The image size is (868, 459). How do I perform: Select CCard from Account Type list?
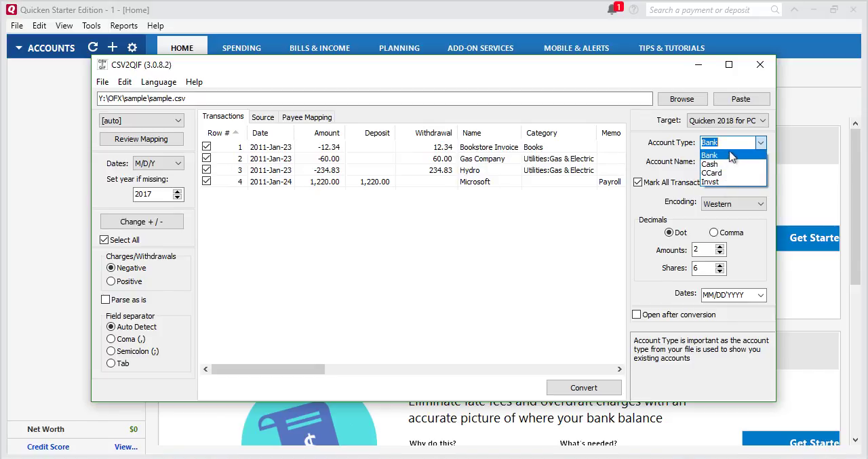pyautogui.click(x=732, y=173)
